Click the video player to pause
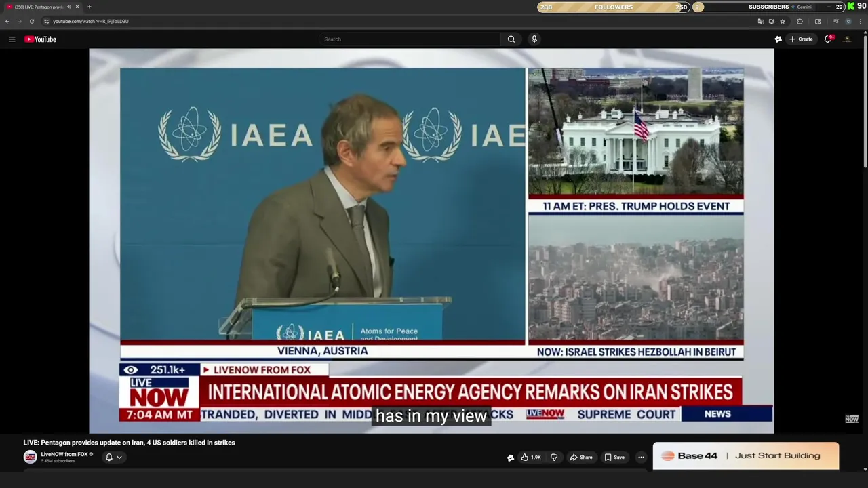 (431, 241)
